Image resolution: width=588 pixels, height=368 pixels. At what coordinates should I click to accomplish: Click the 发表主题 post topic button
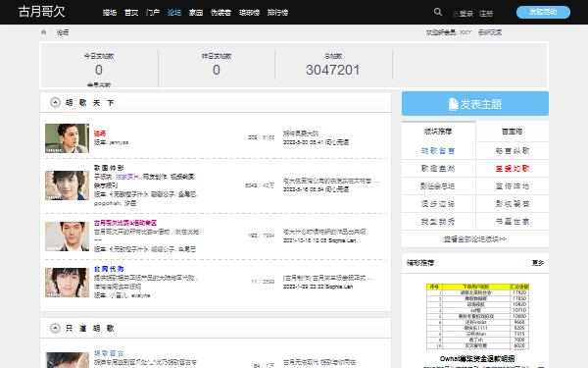(x=475, y=104)
